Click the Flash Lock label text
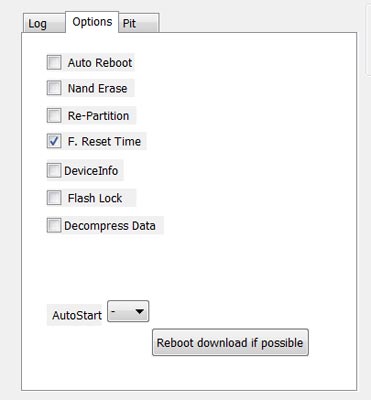Image resolution: width=371 pixels, height=400 pixels. pos(95,198)
